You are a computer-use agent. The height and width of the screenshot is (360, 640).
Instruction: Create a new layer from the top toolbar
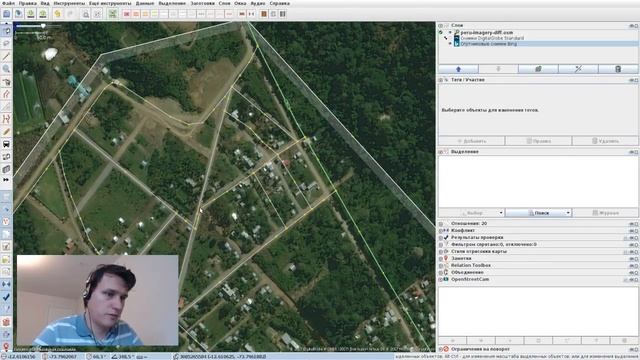tap(7, 14)
